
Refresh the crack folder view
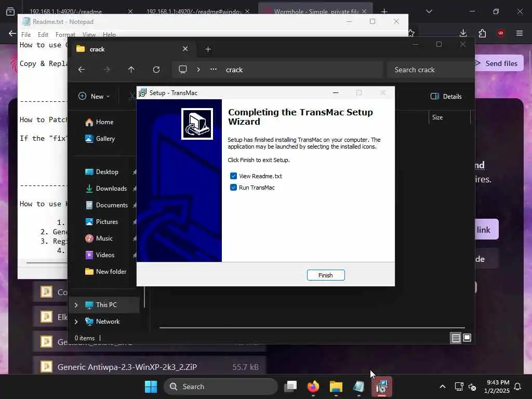pos(156,70)
